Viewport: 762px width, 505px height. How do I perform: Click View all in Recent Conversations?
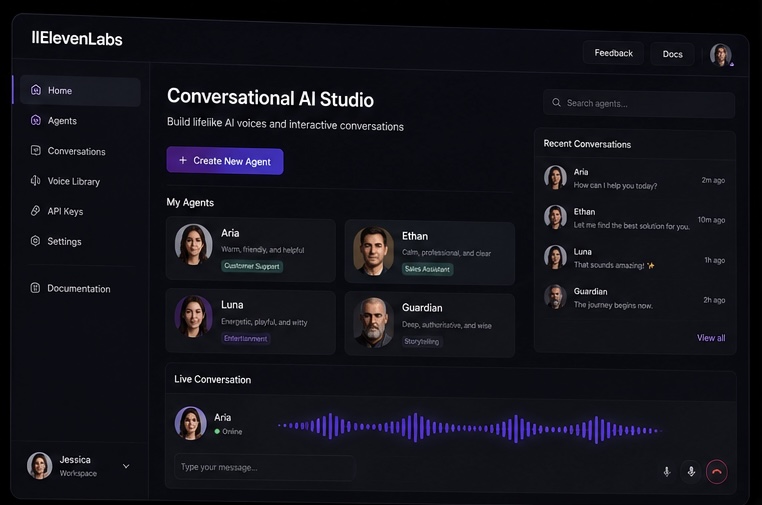coord(711,338)
